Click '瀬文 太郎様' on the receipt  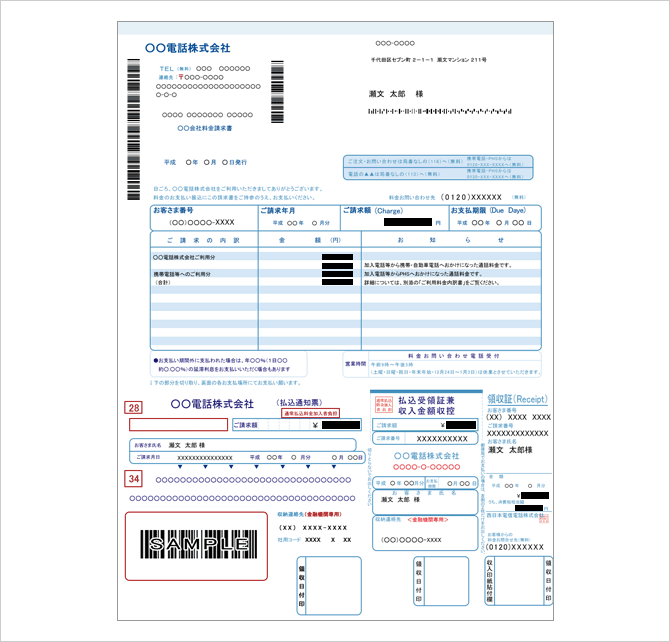[510, 450]
